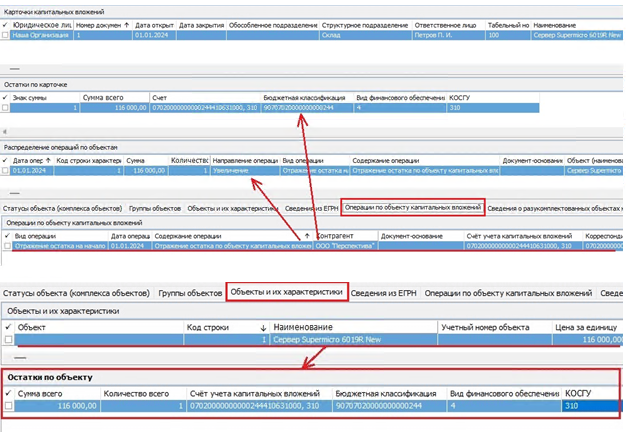This screenshot has width=632, height=439.
Task: Click checkmark header icon in Карточки капитальных вложений grid
Action: [x=6, y=24]
